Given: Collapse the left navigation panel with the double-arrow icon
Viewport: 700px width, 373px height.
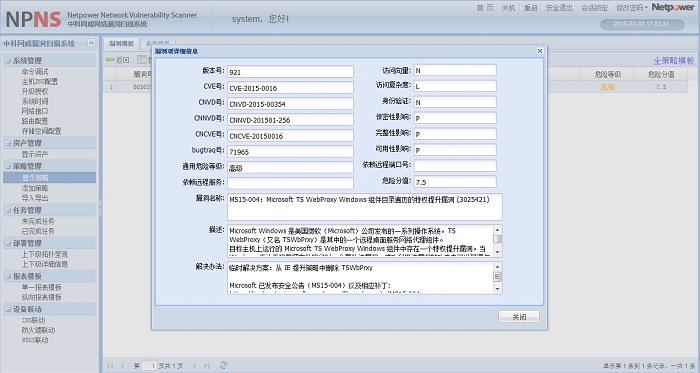Looking at the screenshot, I should (92, 43).
